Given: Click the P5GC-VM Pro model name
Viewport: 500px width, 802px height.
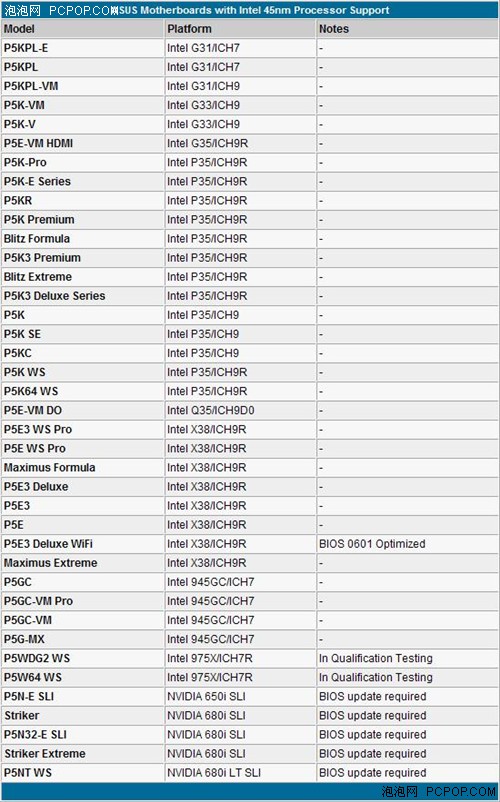Looking at the screenshot, I should pyautogui.click(x=38, y=601).
